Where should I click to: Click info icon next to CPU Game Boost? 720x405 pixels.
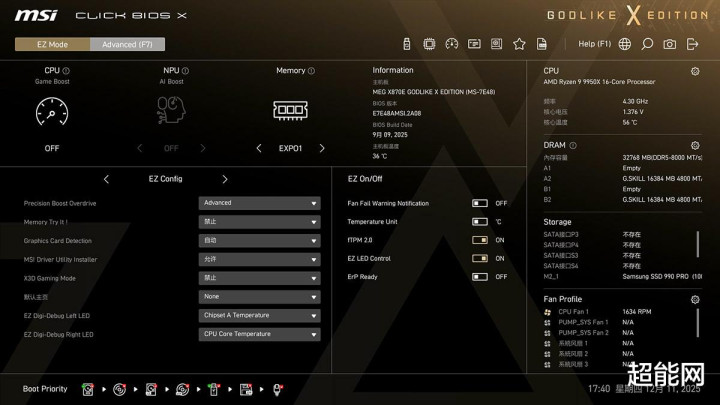66,71
